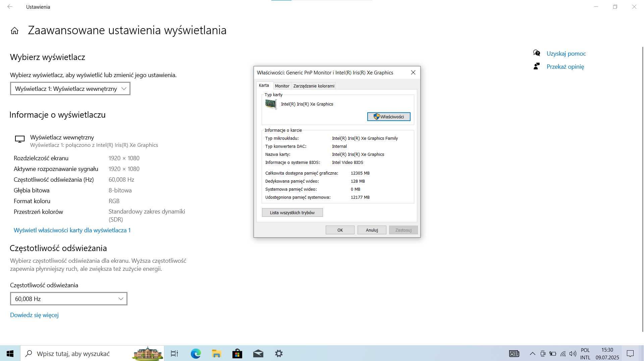Select the Karta tab
644x361 pixels.
coord(264,85)
